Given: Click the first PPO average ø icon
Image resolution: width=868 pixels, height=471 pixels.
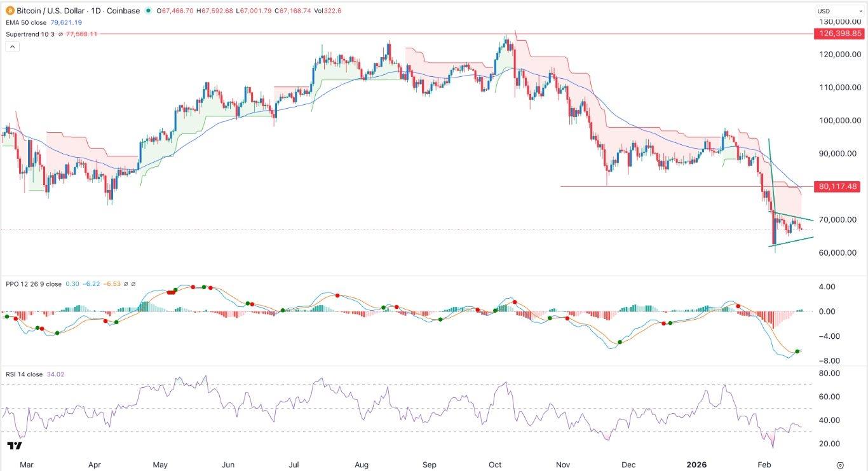Looking at the screenshot, I should (x=125, y=285).
